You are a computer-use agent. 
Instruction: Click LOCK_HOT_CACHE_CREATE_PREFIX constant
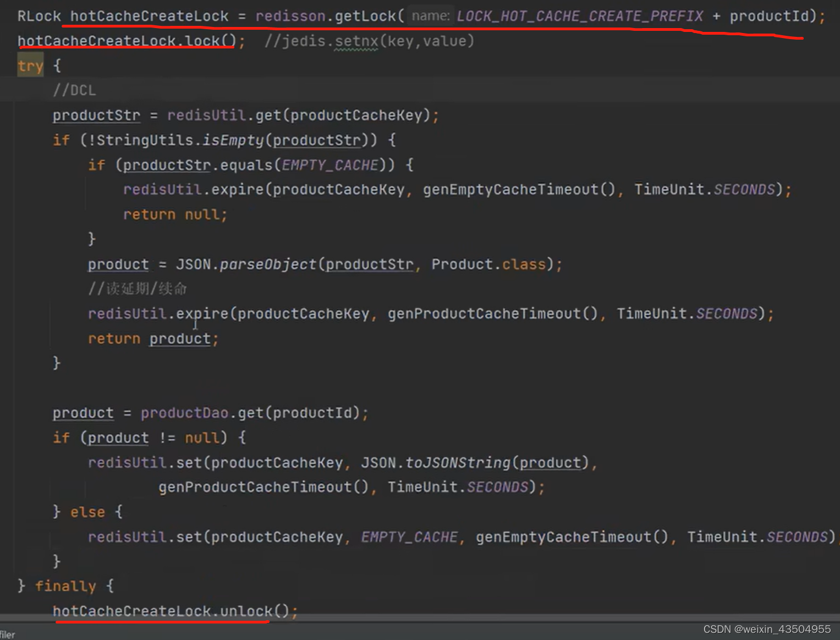580,17
